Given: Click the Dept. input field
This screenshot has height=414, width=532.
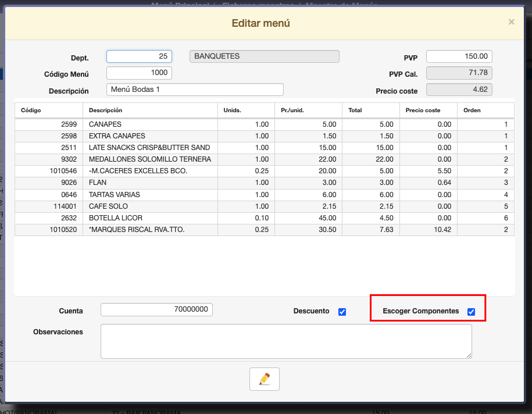Looking at the screenshot, I should [139, 56].
